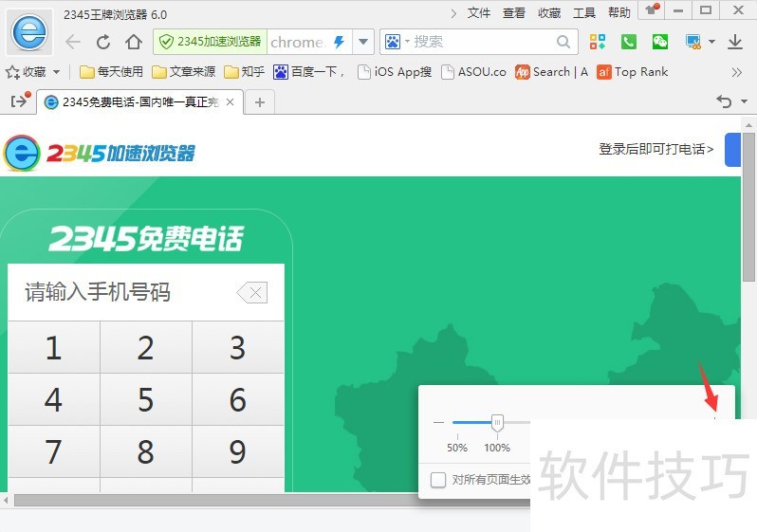Screen dimensions: 757x532
Task: Click the phone number input field
Action: pyautogui.click(x=123, y=292)
